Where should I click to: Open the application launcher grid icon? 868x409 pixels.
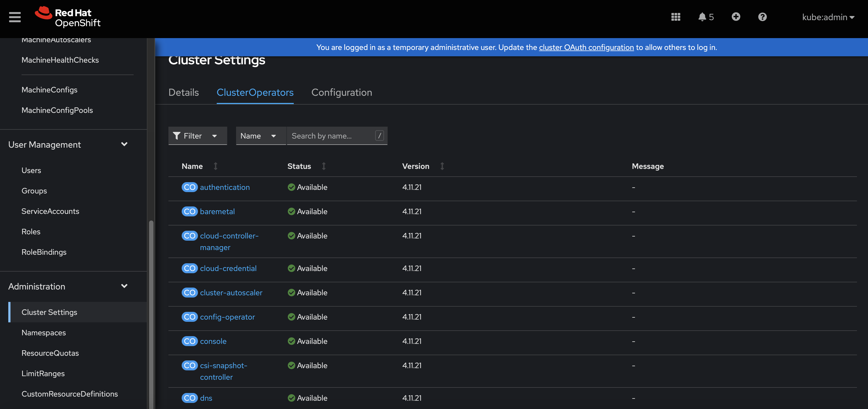676,17
